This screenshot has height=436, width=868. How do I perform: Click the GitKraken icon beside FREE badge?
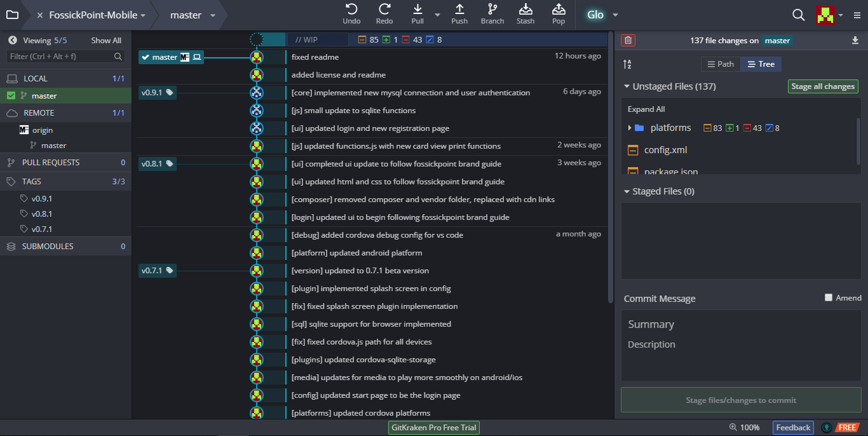(827, 428)
